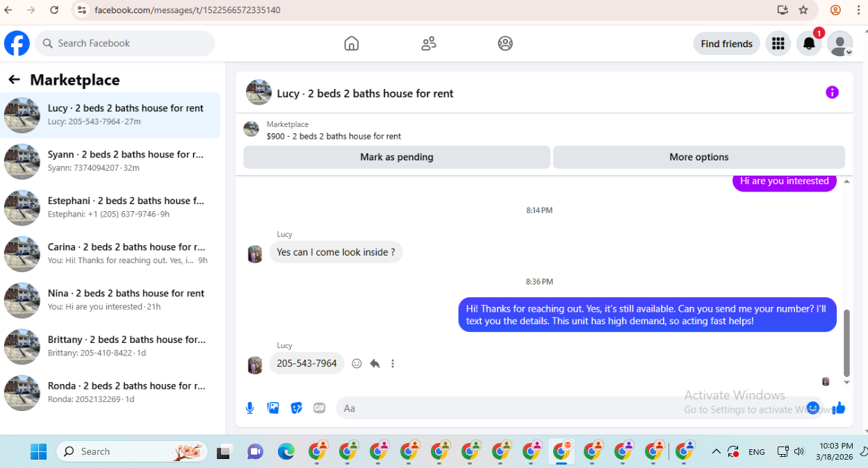Reply to Lucy's phone number message
The image size is (868, 468).
tap(375, 363)
